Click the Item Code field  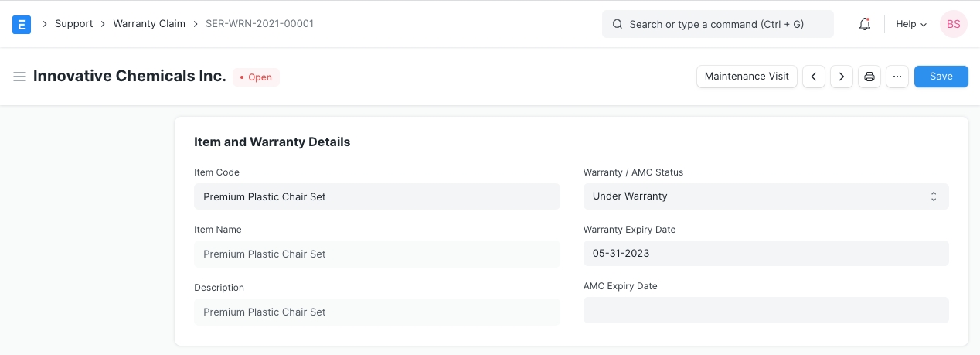coord(376,196)
